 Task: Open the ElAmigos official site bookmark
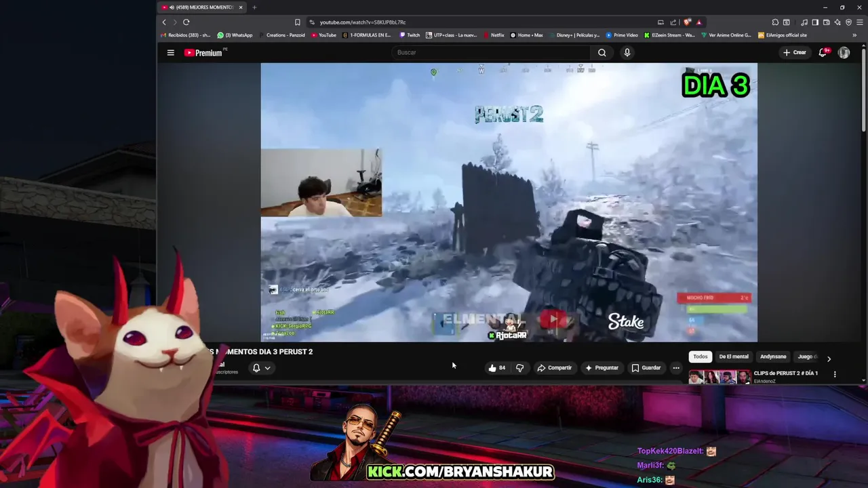click(783, 35)
